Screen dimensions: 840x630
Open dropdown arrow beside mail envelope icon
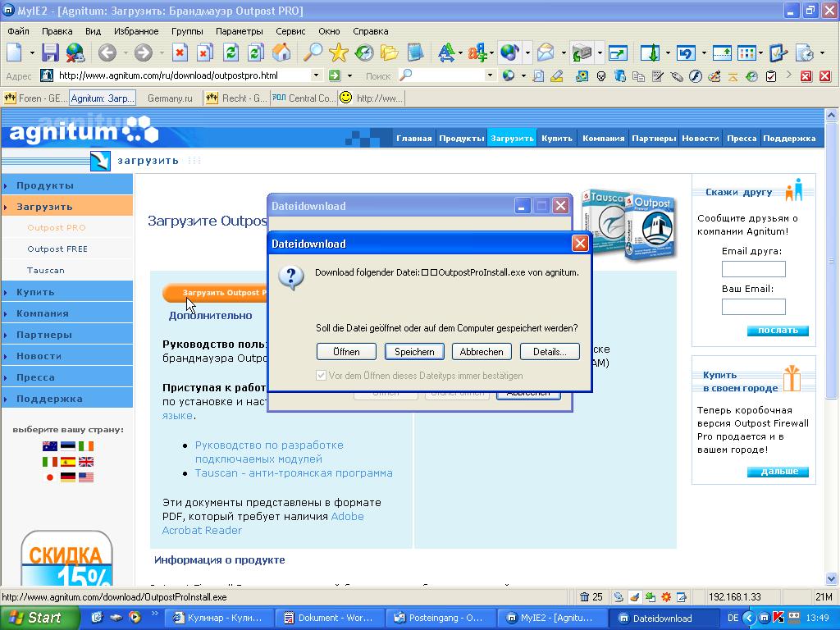click(564, 53)
